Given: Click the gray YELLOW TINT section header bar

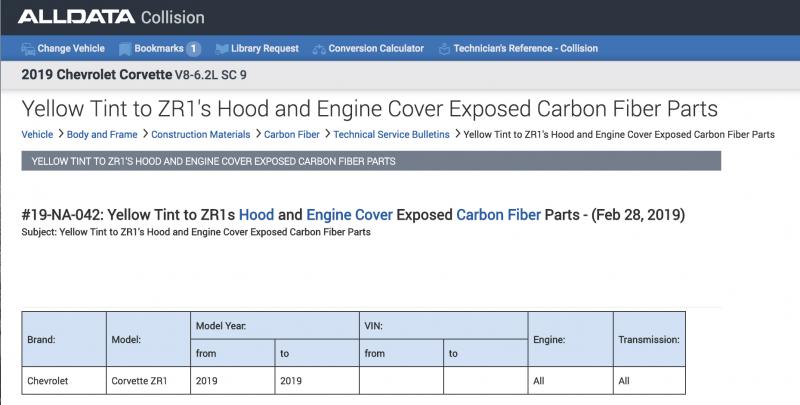Looking at the screenshot, I should [371, 161].
